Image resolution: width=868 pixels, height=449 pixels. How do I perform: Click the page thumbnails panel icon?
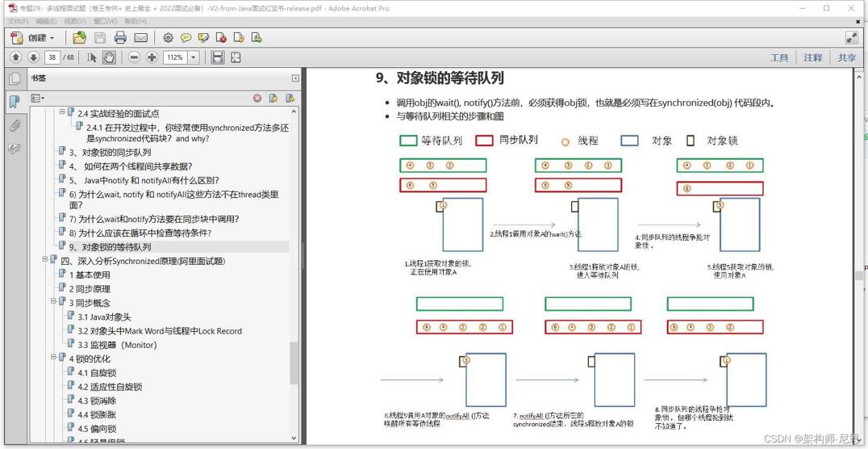[15, 78]
